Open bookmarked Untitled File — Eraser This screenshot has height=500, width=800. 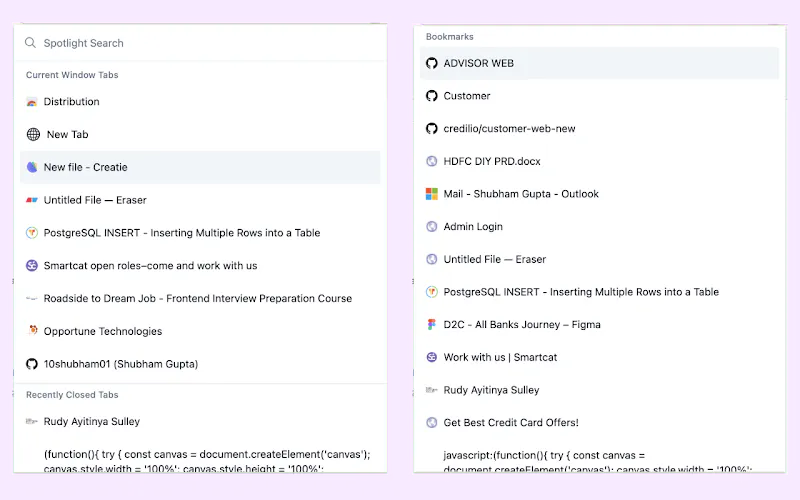pos(599,259)
